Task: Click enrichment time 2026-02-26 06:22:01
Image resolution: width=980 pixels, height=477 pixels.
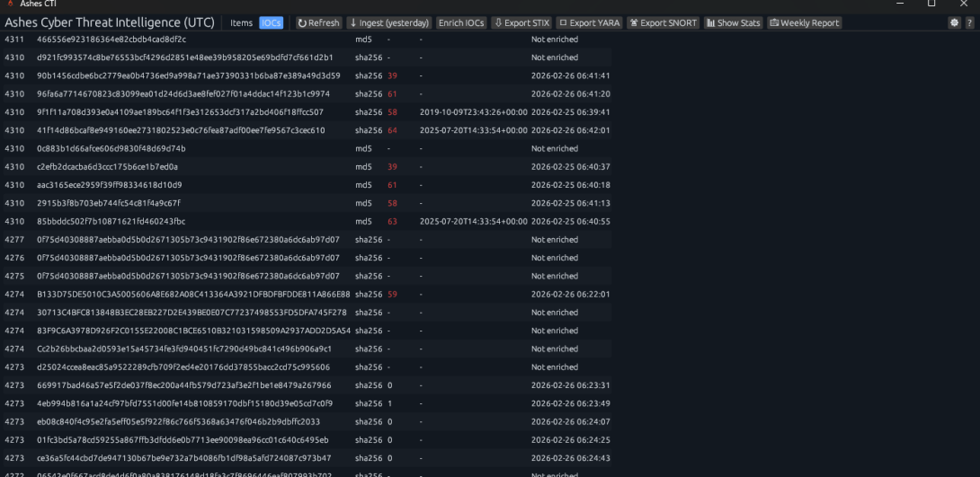Action: click(571, 294)
